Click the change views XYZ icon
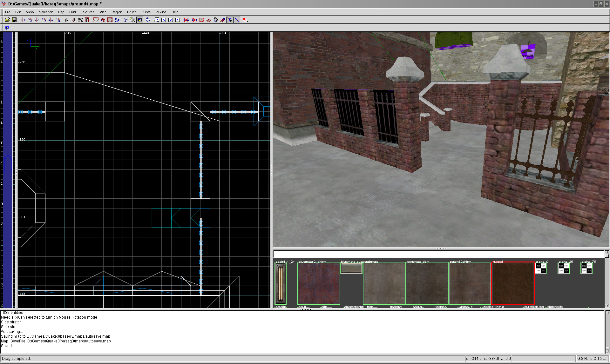 [125, 20]
